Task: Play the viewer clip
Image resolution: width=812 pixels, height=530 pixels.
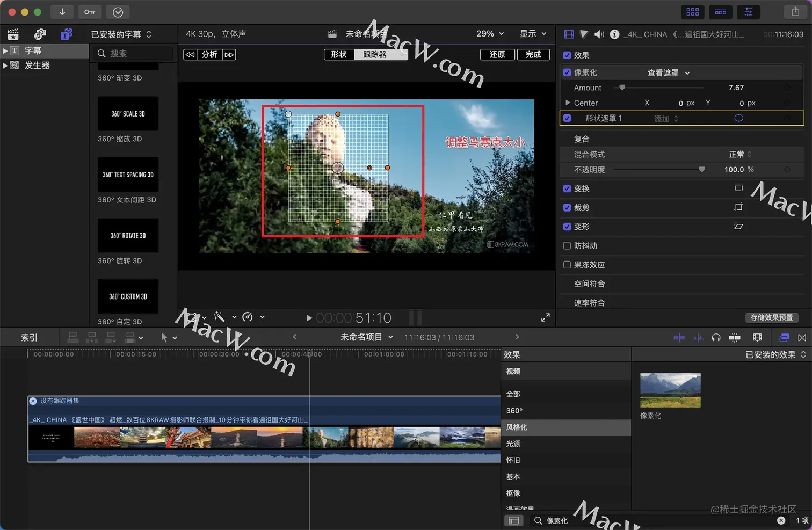Action: pos(309,318)
